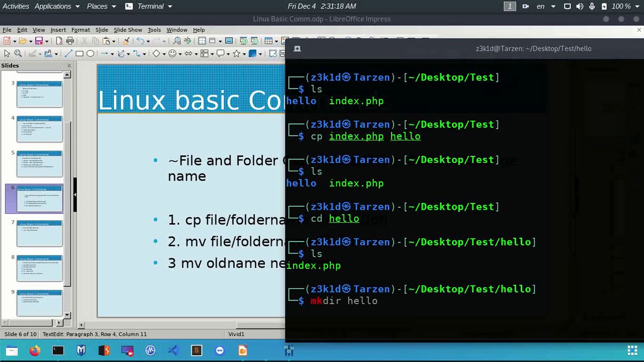
Task: Expand the Undo history dropdown arrow
Action: click(148, 41)
